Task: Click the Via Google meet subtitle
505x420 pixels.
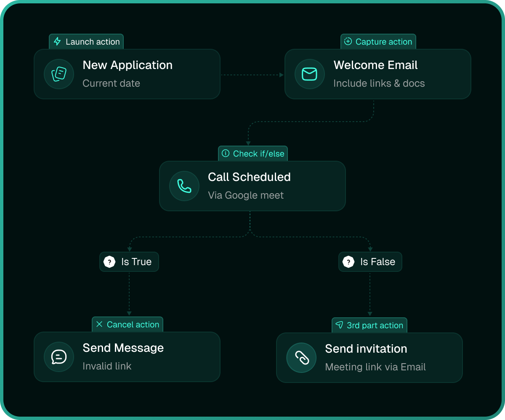Action: coord(246,195)
